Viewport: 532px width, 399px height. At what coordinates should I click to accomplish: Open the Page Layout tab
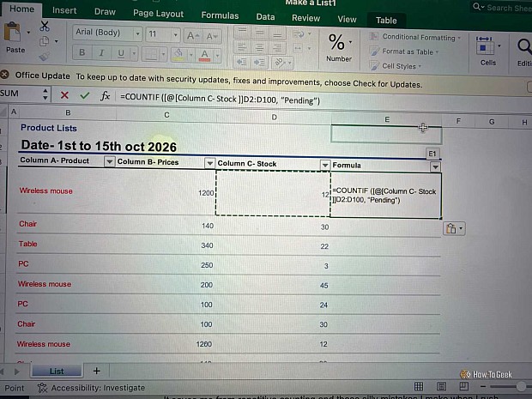click(158, 14)
